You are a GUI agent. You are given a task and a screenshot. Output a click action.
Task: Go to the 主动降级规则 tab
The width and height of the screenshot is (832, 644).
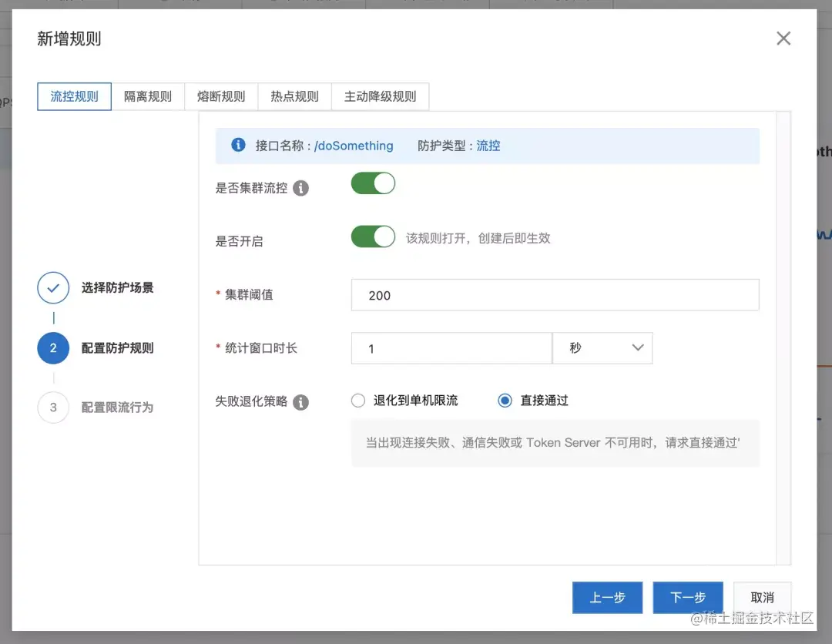point(380,96)
